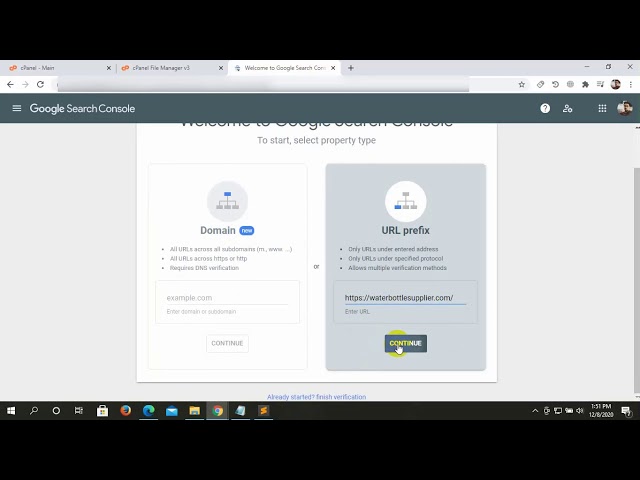Screen dimensions: 640x480
Task: Open the notification center
Action: click(x=626, y=411)
